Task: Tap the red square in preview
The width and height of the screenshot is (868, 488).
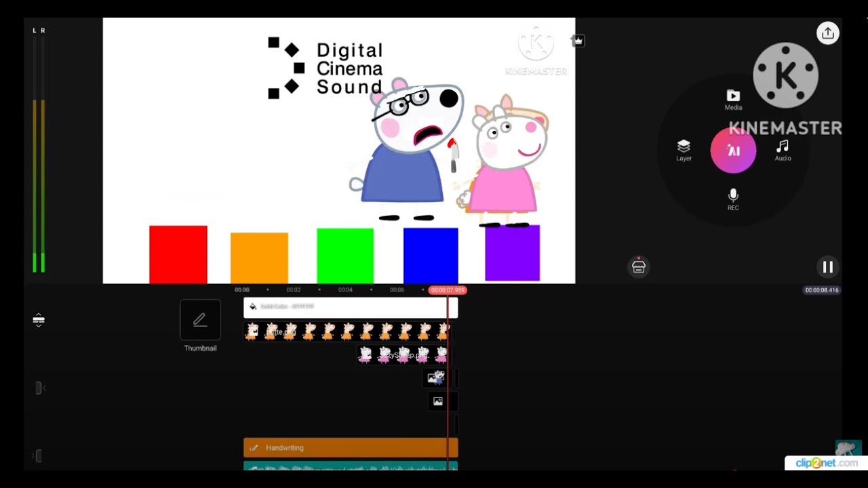Action: [x=178, y=255]
